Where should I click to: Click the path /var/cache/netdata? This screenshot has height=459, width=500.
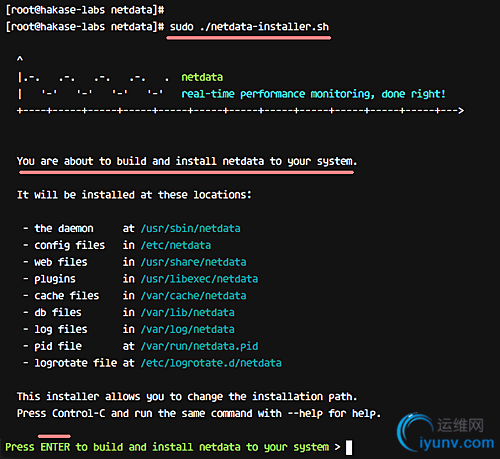[x=193, y=296]
